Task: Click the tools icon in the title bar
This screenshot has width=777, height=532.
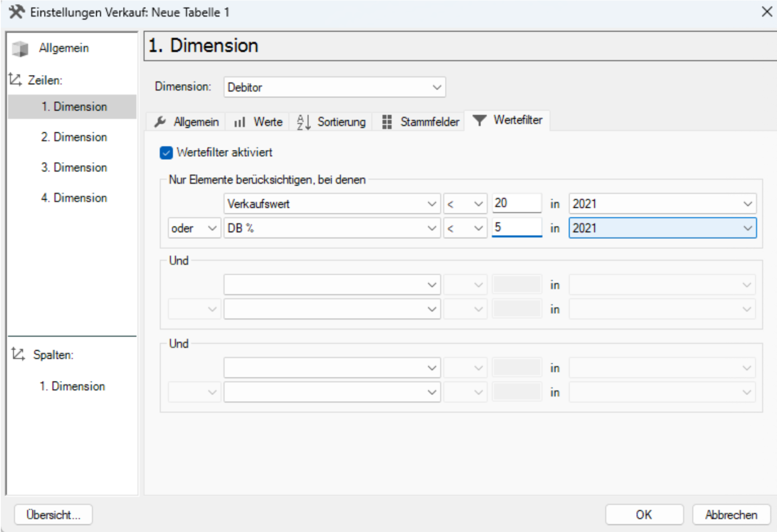Action: coord(16,12)
